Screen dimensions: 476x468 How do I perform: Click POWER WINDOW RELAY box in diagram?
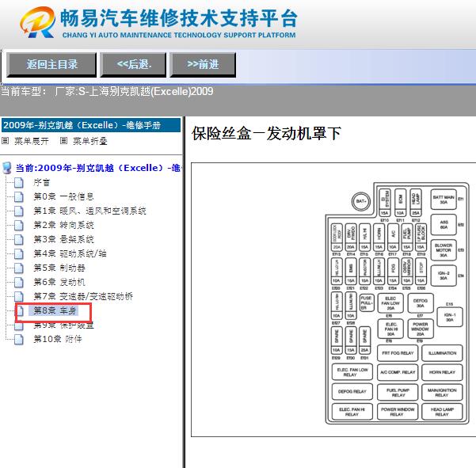tap(398, 412)
